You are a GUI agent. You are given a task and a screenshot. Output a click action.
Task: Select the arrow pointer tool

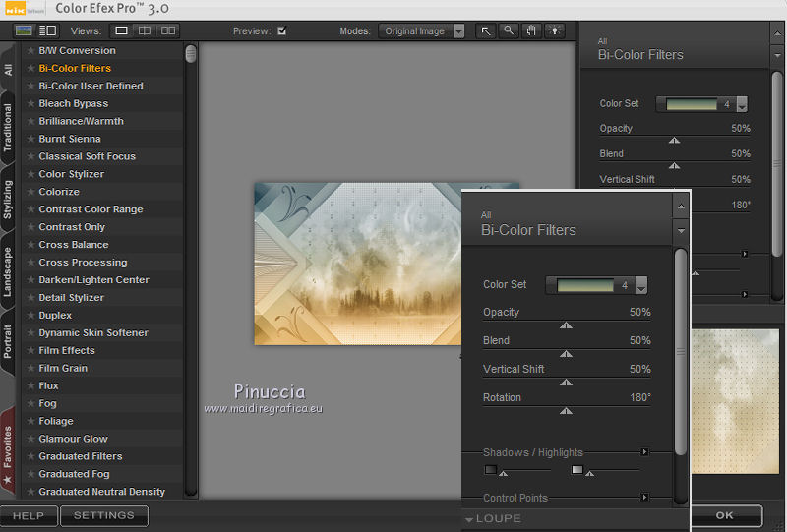pyautogui.click(x=486, y=30)
